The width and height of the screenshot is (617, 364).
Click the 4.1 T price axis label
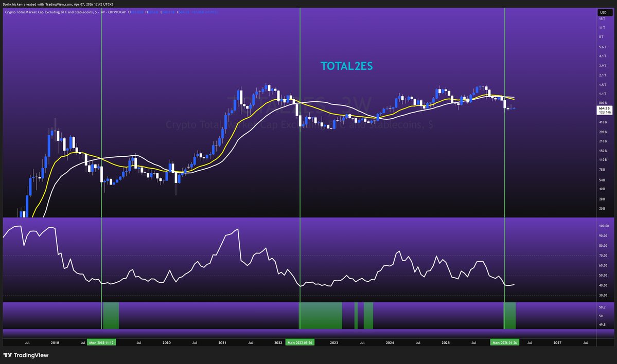click(603, 56)
